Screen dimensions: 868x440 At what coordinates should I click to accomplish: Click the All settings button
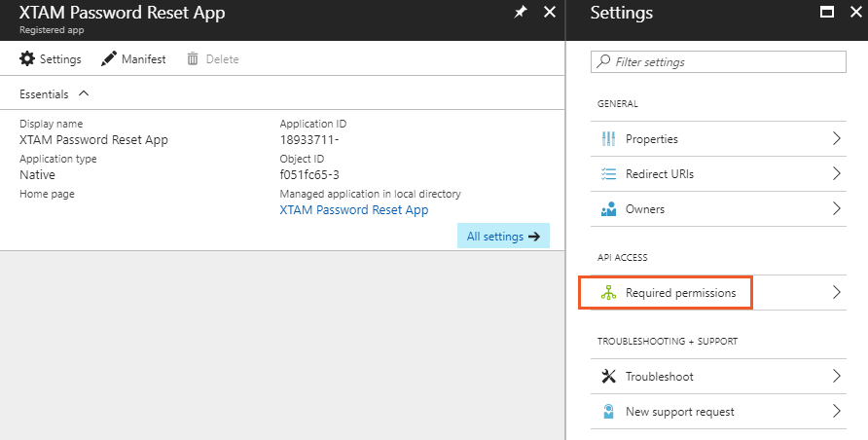click(x=502, y=237)
